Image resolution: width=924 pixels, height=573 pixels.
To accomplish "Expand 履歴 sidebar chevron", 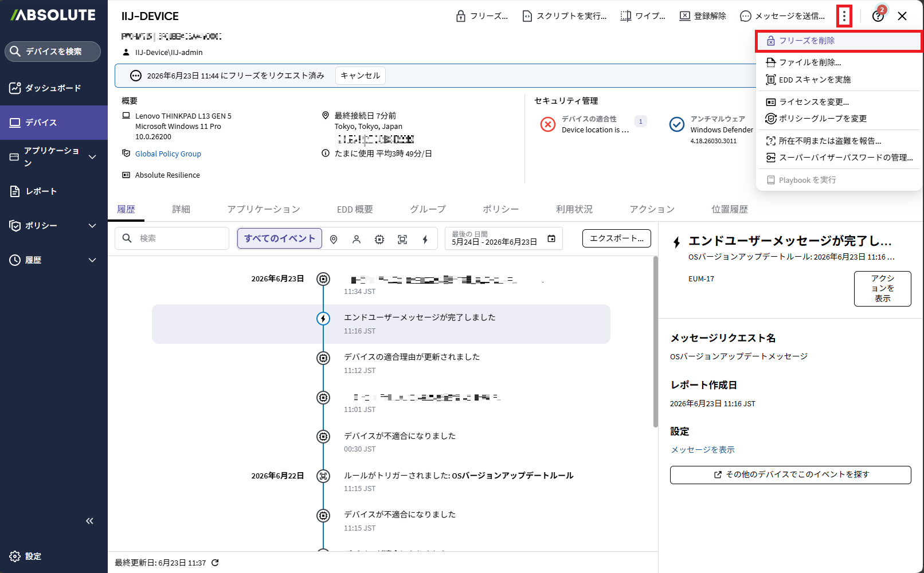I will [92, 260].
